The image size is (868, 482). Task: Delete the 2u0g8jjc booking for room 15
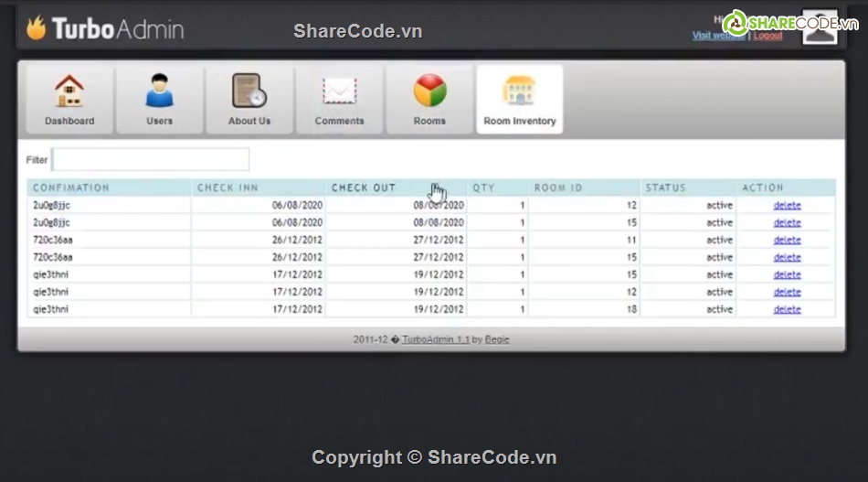[x=788, y=223]
